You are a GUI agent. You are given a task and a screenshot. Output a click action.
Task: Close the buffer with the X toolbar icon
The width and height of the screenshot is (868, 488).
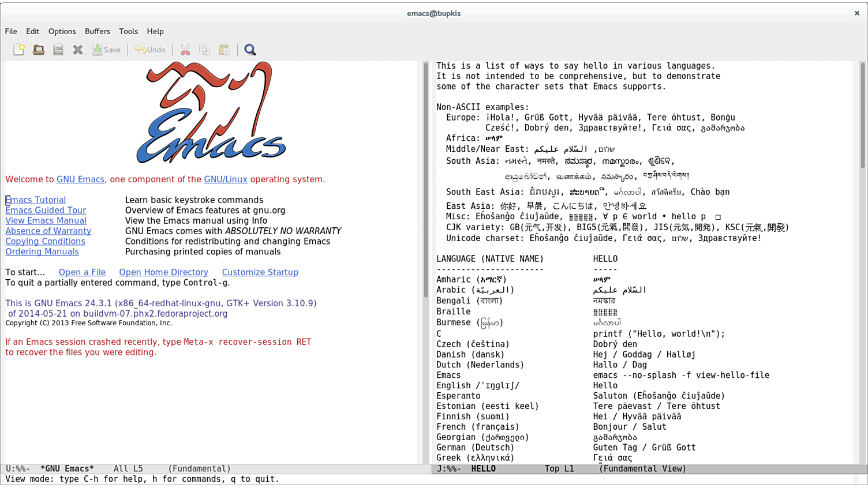78,50
